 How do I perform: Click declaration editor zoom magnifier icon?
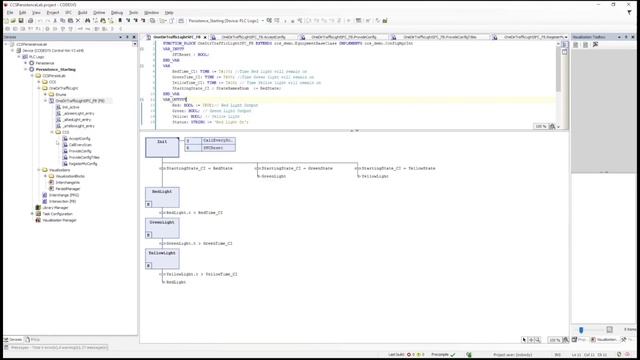(552, 127)
